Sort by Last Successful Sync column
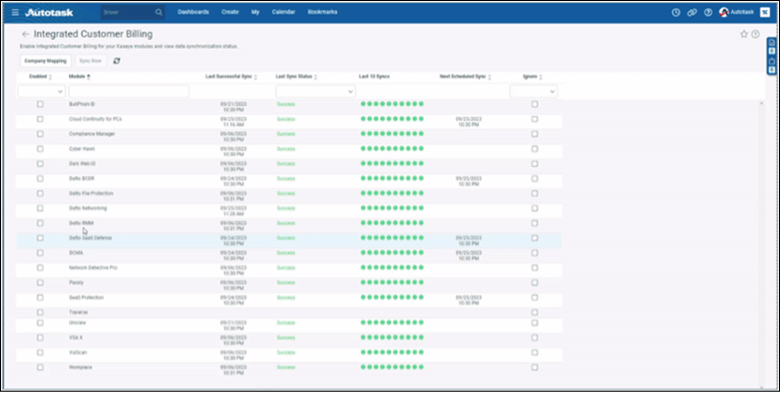 (x=256, y=77)
